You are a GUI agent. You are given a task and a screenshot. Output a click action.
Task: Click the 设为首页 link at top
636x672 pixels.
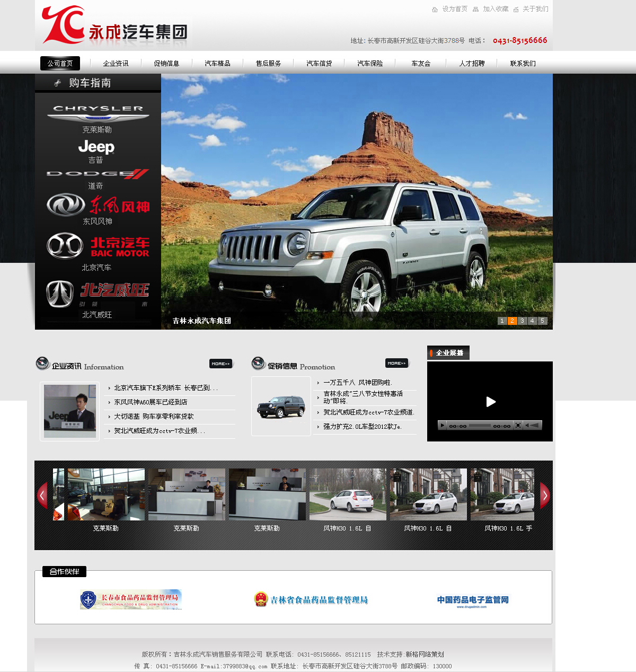(x=455, y=9)
